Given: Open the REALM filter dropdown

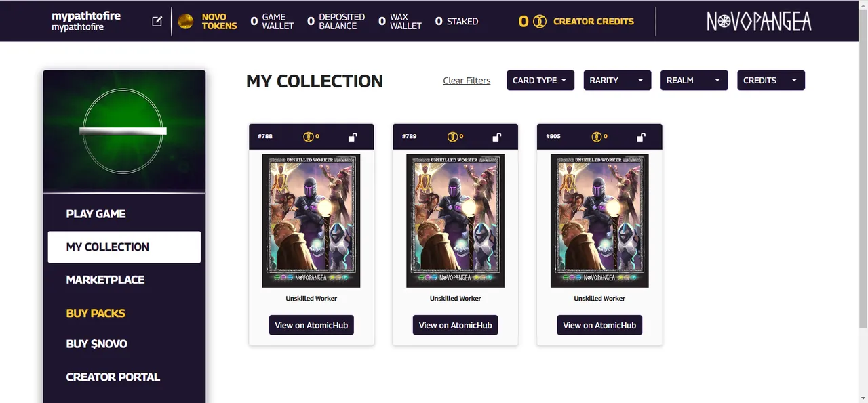Looking at the screenshot, I should [x=694, y=80].
